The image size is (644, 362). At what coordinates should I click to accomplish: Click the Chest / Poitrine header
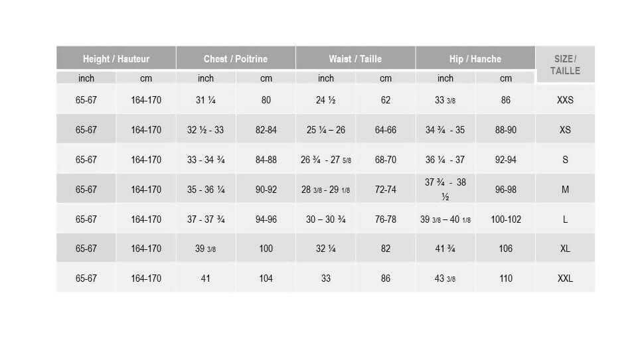(x=236, y=58)
